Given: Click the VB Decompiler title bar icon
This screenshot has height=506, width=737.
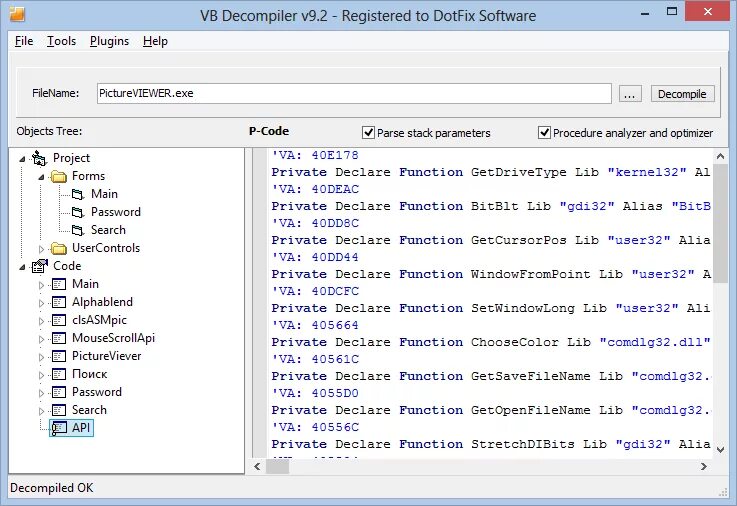Looking at the screenshot, I should point(17,14).
